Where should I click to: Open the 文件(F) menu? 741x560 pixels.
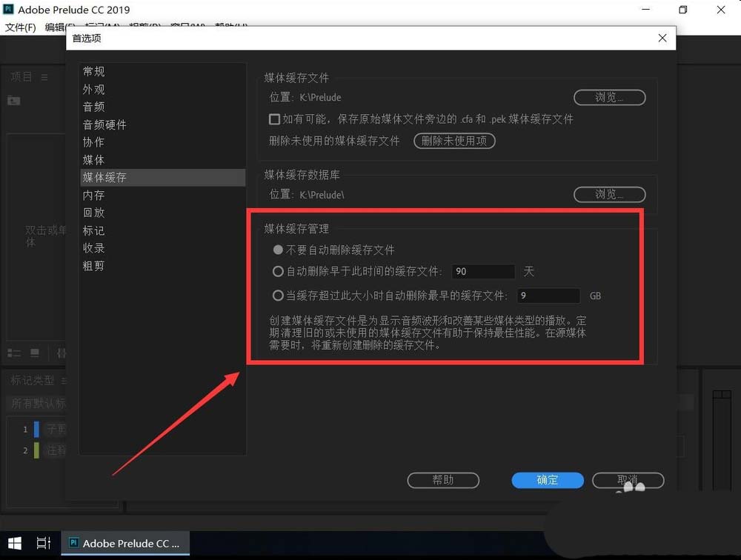19,27
